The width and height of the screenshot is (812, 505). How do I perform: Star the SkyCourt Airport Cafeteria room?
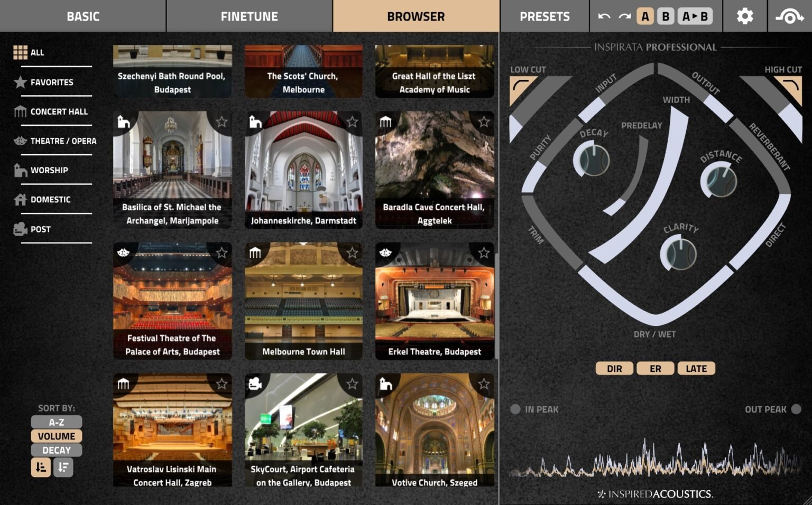pos(352,384)
